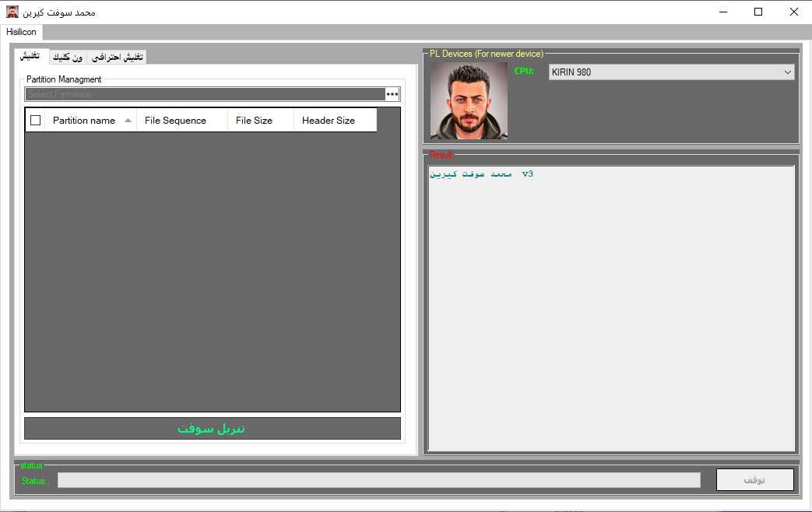Click the app logo in the title bar
Screen dimensions: 812x512
pos(10,11)
